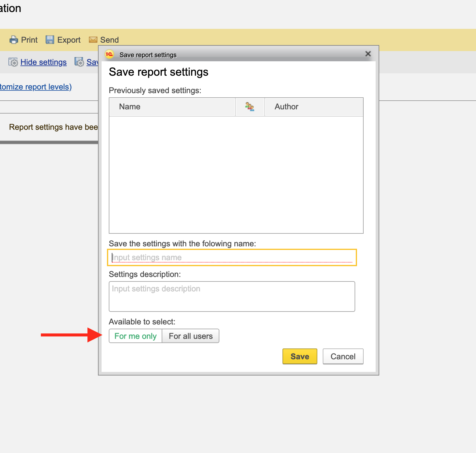Click the shared users column icon
Image resolution: width=476 pixels, height=453 pixels.
(250, 107)
